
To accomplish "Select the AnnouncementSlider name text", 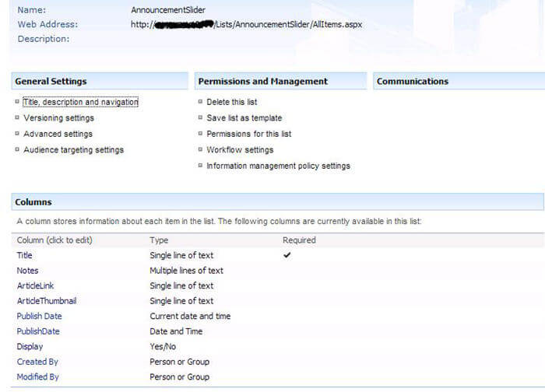I will tap(168, 10).
